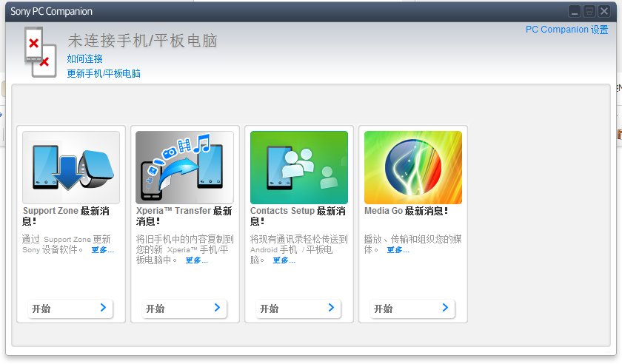Click the disconnected phone status icon

[39, 51]
